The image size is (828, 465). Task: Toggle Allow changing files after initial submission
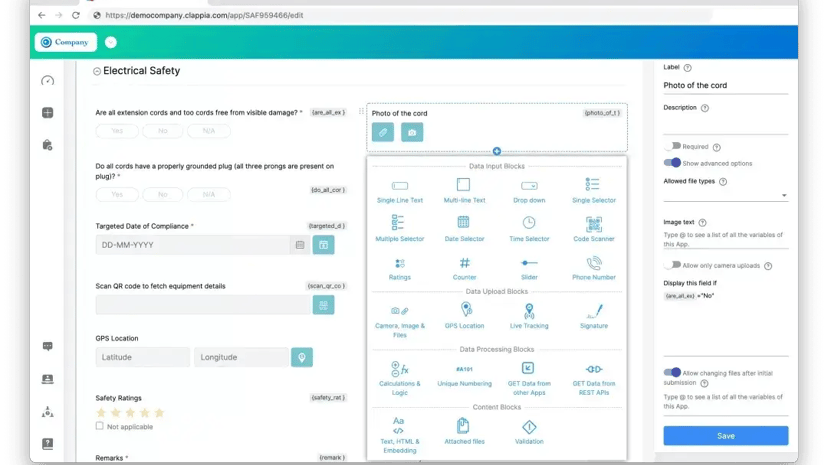pyautogui.click(x=672, y=373)
